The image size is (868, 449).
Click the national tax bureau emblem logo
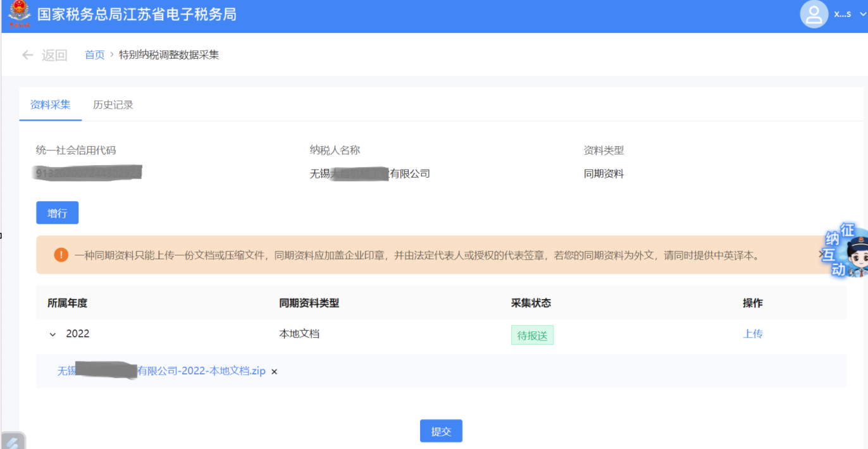[x=19, y=15]
